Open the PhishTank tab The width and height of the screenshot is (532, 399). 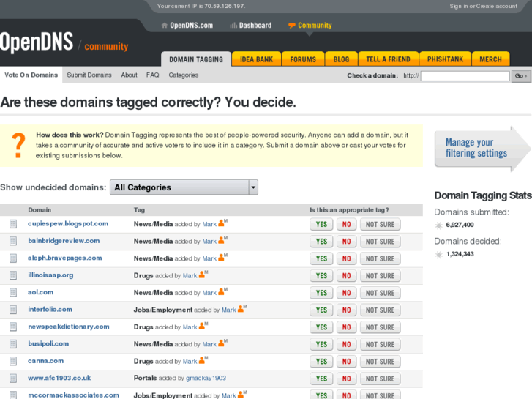tap(445, 59)
